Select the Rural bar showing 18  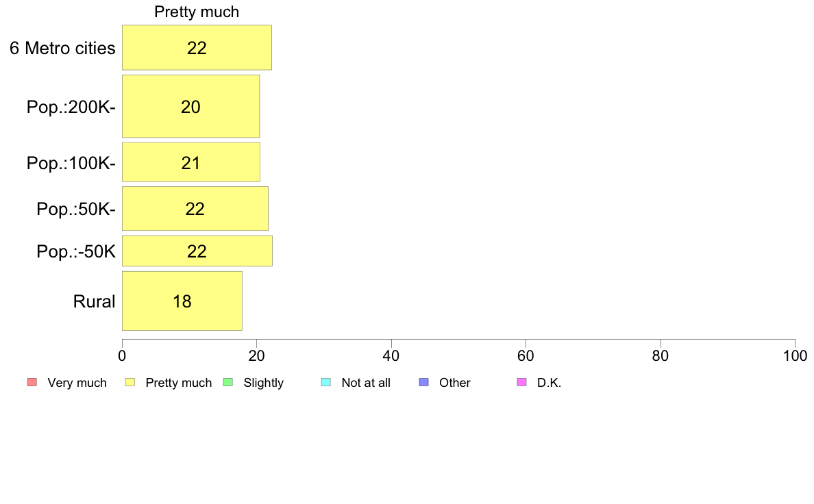click(182, 301)
